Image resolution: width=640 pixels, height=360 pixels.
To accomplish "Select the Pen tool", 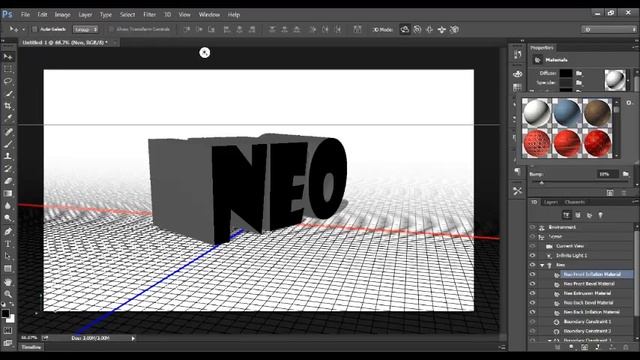I will [8, 231].
